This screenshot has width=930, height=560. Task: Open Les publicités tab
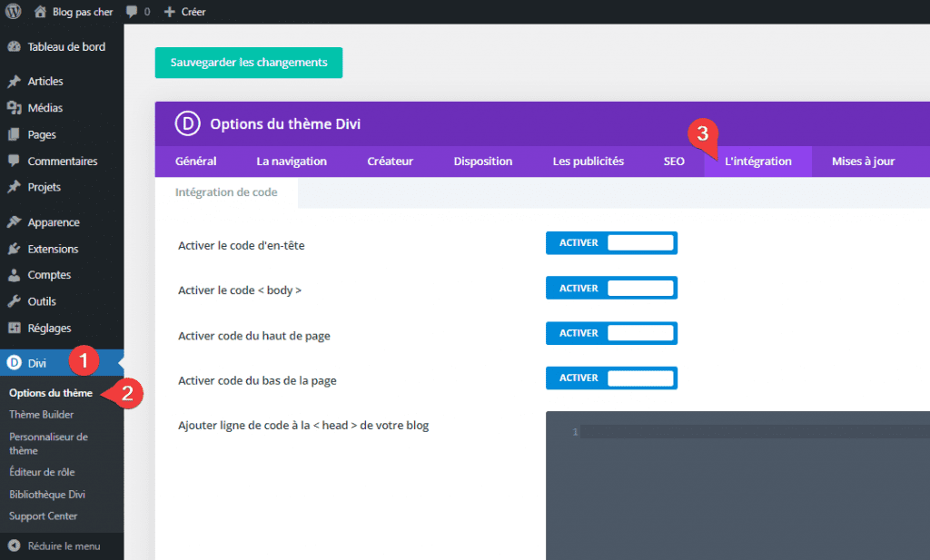(588, 162)
